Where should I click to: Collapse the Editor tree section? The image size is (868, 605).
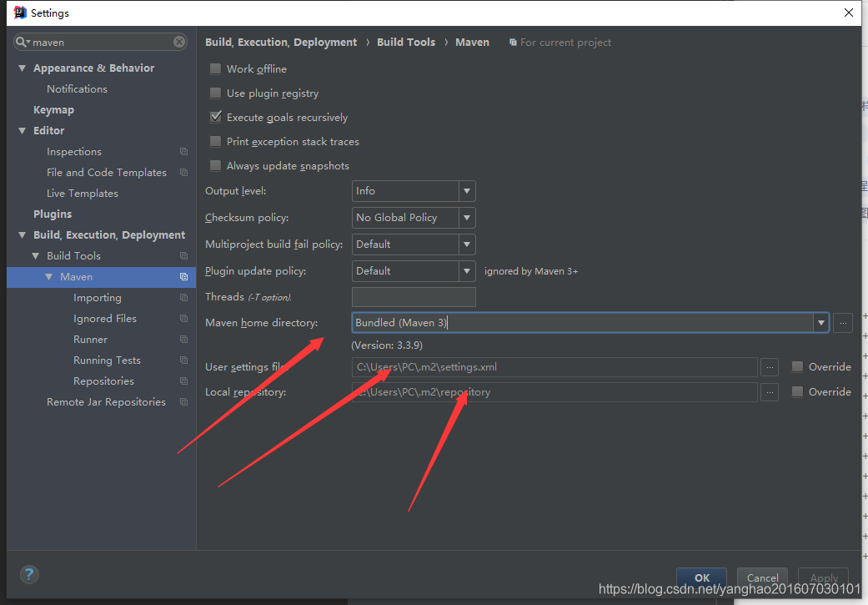click(x=23, y=131)
